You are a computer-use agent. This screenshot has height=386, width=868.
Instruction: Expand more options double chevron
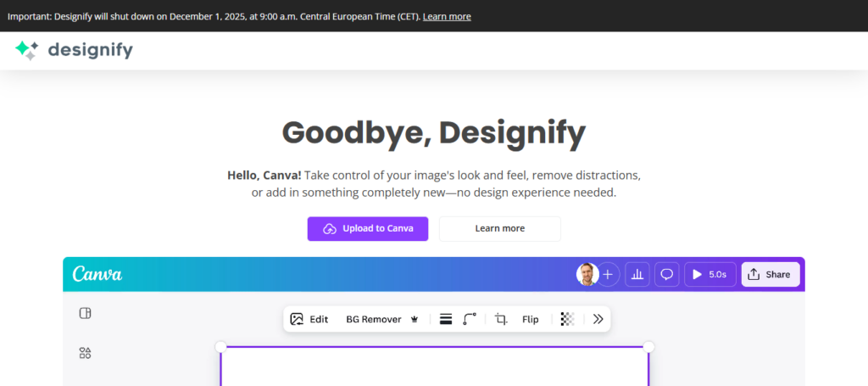(598, 319)
